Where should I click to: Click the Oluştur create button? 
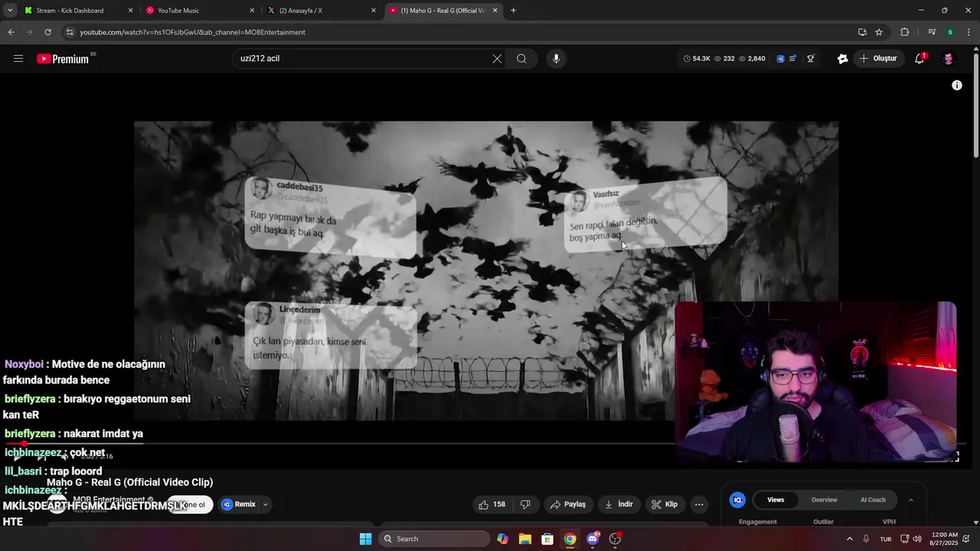tap(877, 59)
